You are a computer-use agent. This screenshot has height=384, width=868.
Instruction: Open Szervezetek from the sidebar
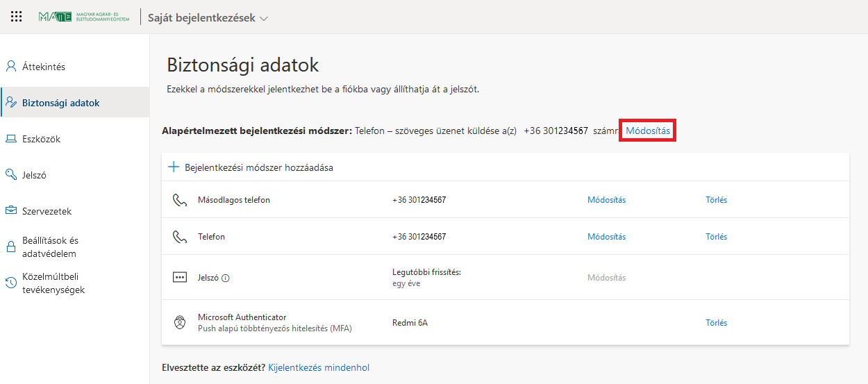point(47,211)
